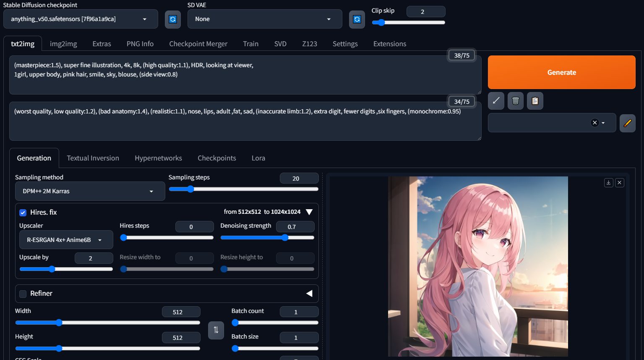
Task: Open edit styles with pencil icon
Action: click(x=627, y=123)
